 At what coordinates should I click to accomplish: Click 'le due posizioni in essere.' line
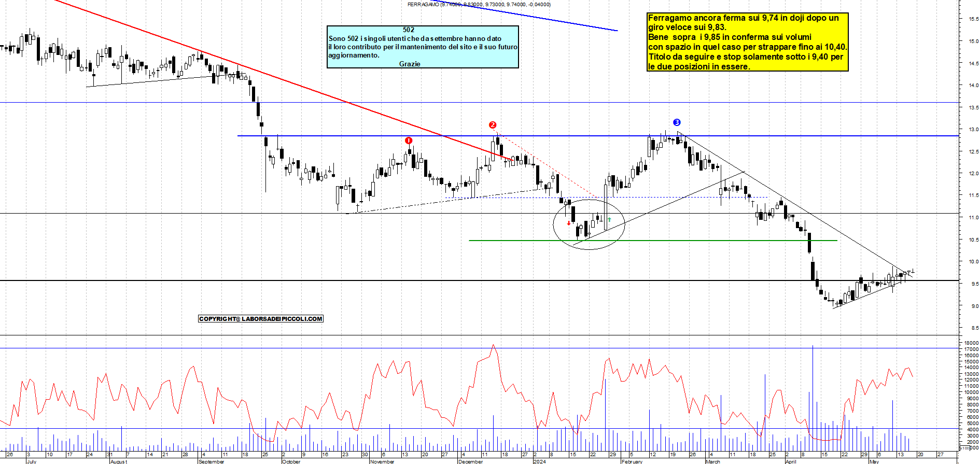click(699, 67)
